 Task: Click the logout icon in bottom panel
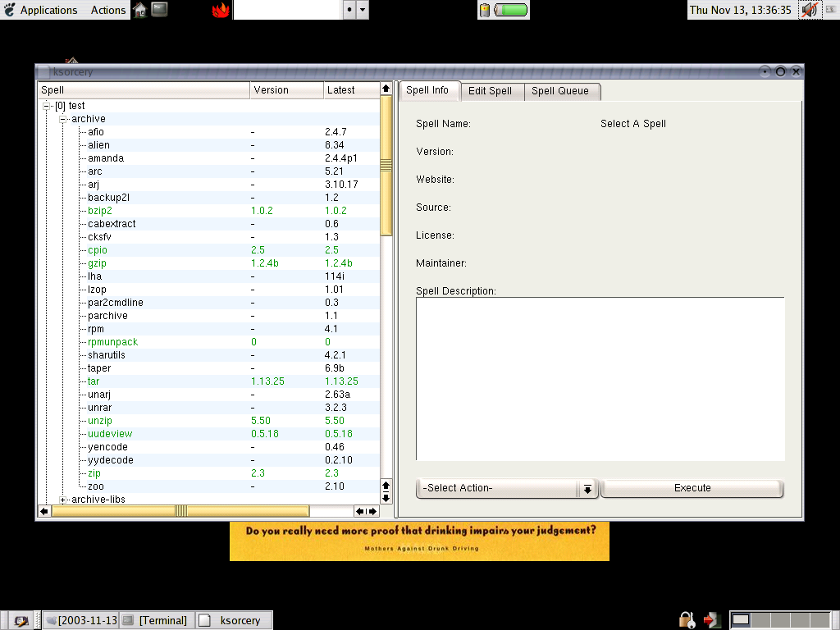tap(711, 619)
